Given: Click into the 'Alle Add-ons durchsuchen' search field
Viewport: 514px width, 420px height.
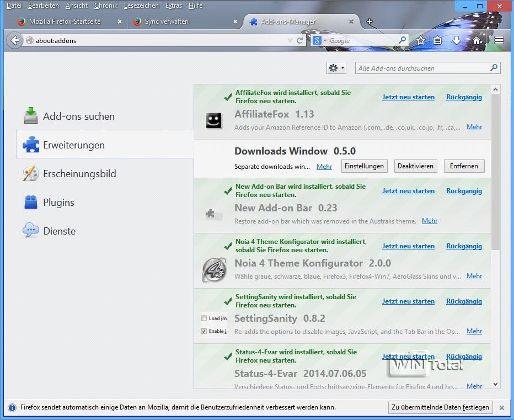Looking at the screenshot, I should click(427, 68).
